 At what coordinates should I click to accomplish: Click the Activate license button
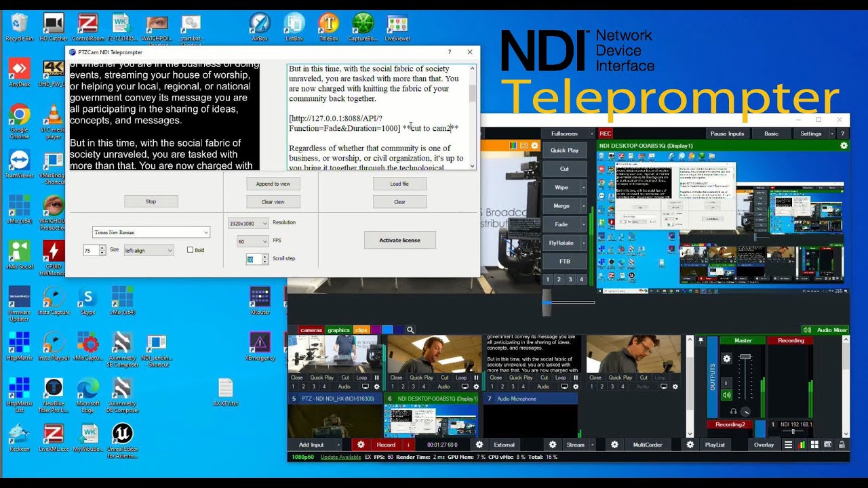point(399,240)
